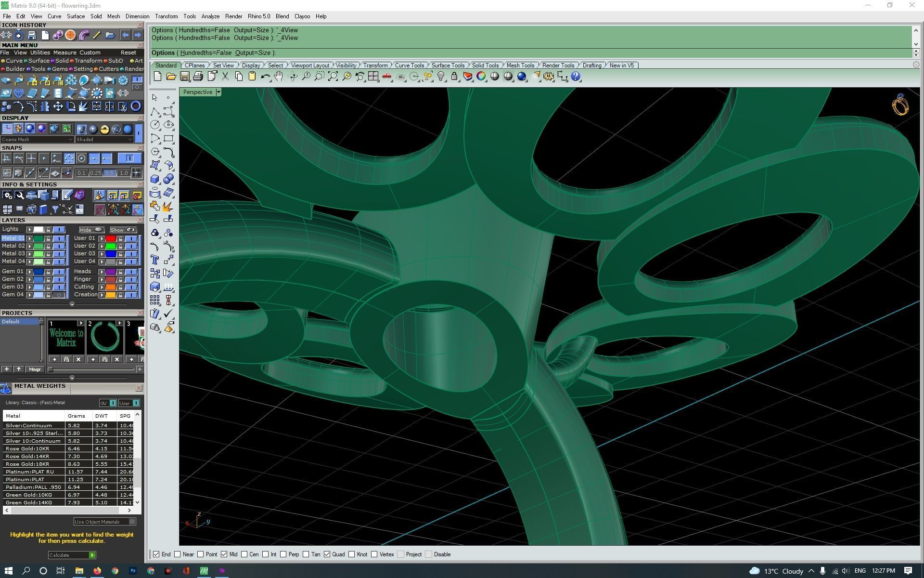The image size is (924, 578).
Task: Enable the Knot object snap checkbox
Action: pyautogui.click(x=352, y=554)
